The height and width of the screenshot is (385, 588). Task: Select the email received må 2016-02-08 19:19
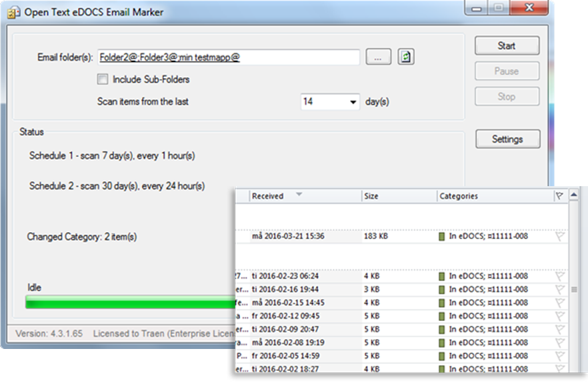(x=401, y=342)
